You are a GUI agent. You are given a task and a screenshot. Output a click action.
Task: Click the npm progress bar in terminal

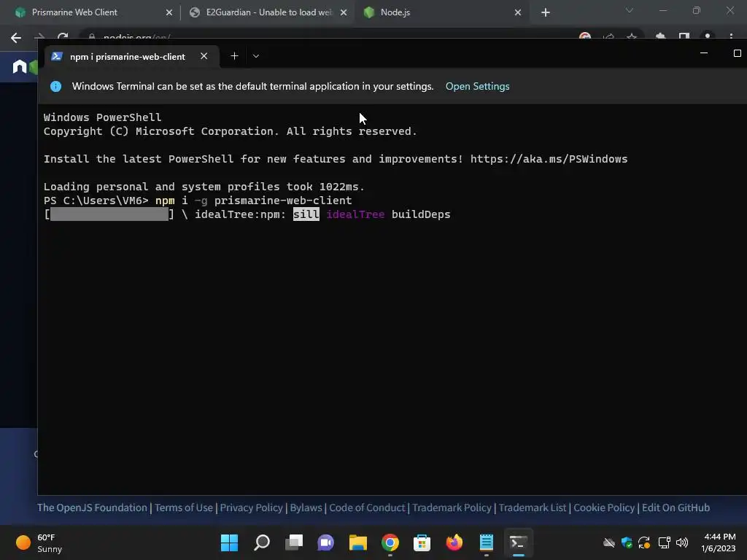pos(109,214)
